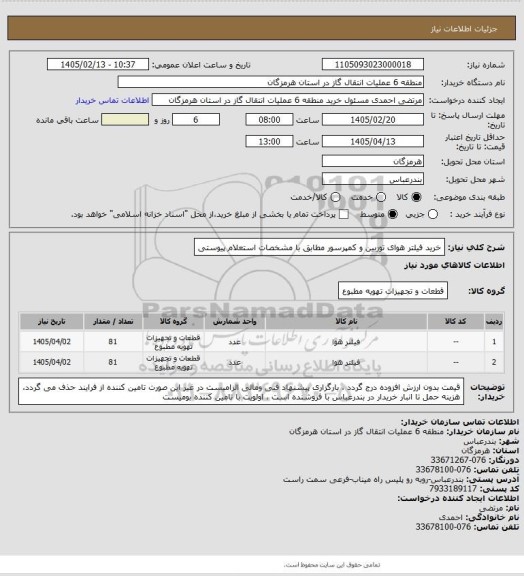
Task: Click the buyer organization name field
Action: 270,82
